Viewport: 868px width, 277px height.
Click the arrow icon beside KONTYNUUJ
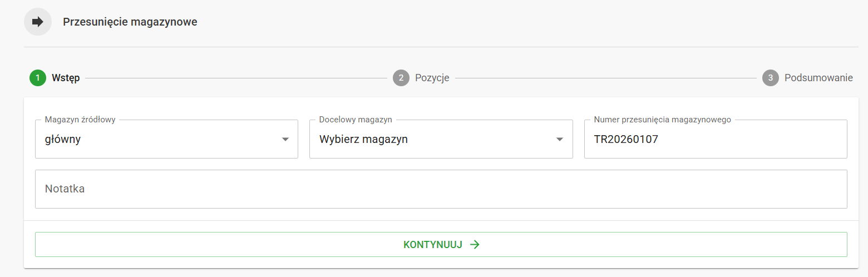(475, 245)
